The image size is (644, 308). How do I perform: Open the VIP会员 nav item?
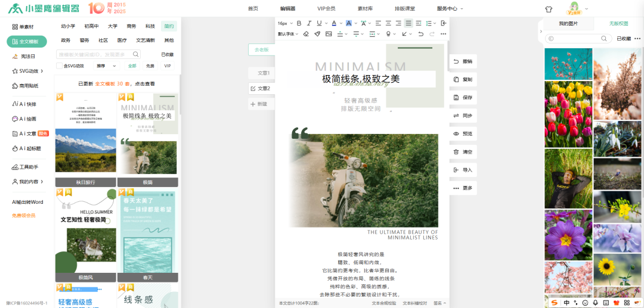(326, 8)
